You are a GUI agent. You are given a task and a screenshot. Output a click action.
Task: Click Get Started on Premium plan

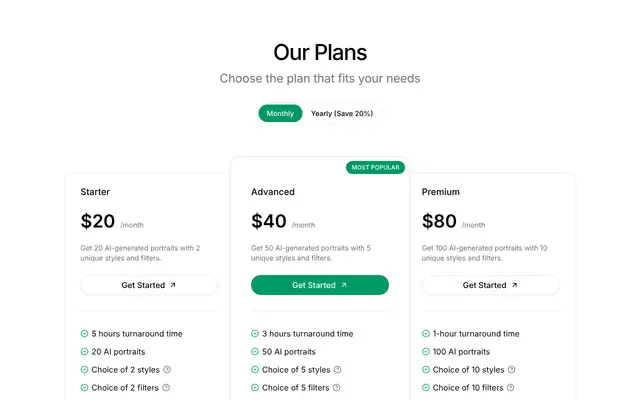[x=490, y=285]
